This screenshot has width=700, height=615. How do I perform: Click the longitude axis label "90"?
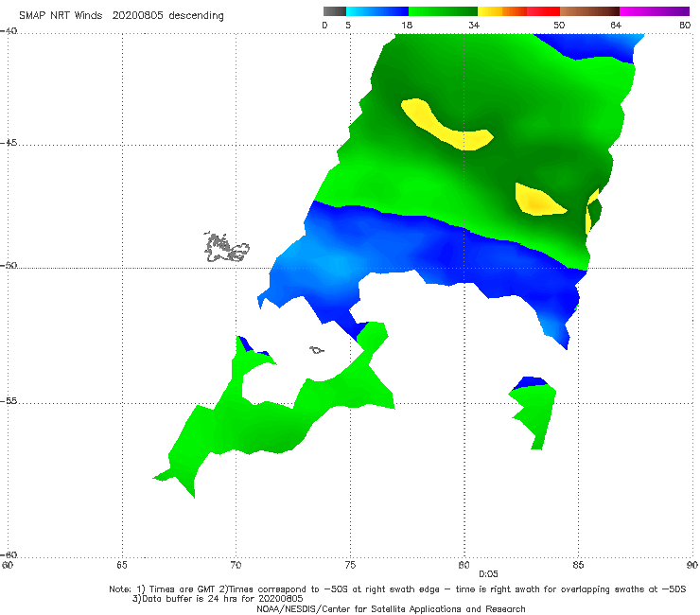point(692,566)
